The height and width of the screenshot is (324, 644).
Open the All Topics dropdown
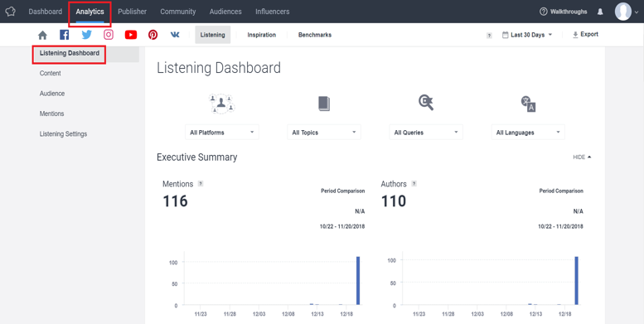pyautogui.click(x=323, y=133)
